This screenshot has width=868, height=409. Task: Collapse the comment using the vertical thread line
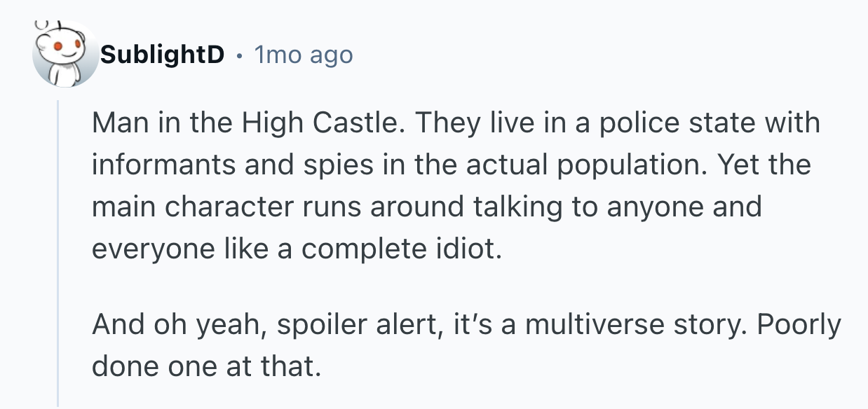(x=59, y=252)
